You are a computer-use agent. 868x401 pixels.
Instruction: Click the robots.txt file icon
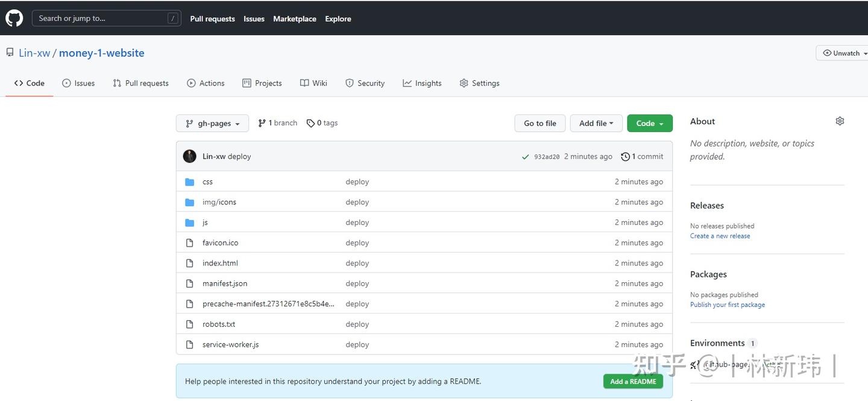point(190,324)
